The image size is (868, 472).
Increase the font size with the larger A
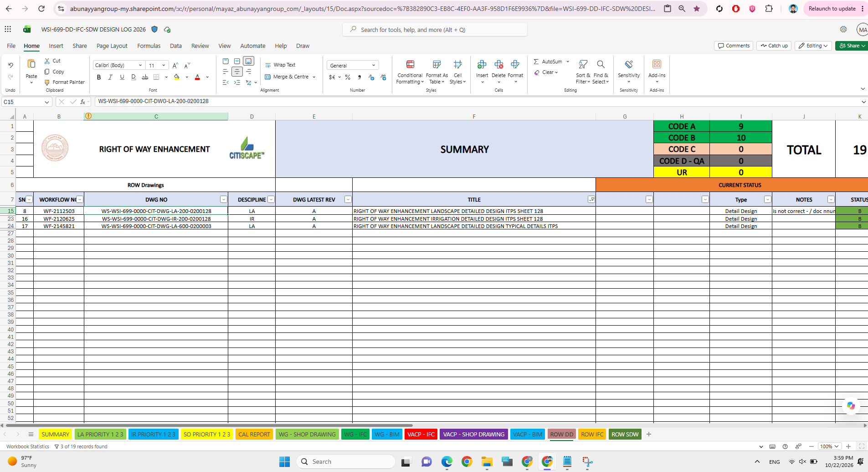pos(175,65)
